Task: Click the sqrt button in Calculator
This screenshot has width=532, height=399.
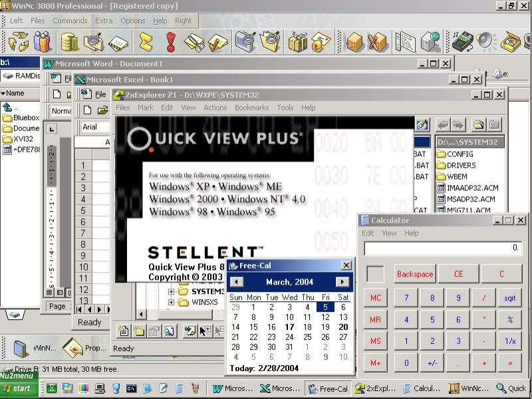Action: click(509, 298)
